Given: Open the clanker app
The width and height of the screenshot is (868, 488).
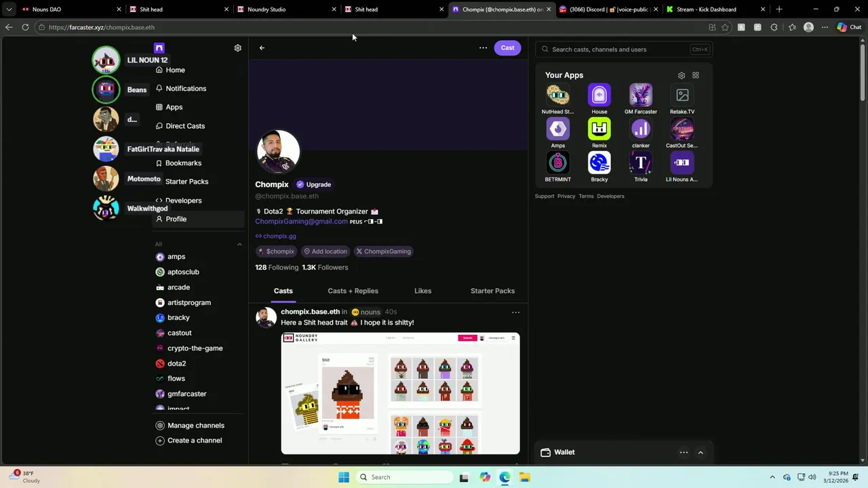Looking at the screenshot, I should click(641, 129).
